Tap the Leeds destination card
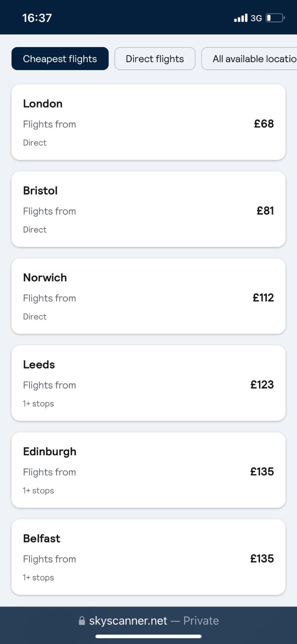Screen dimensions: 297x644 coord(148,383)
